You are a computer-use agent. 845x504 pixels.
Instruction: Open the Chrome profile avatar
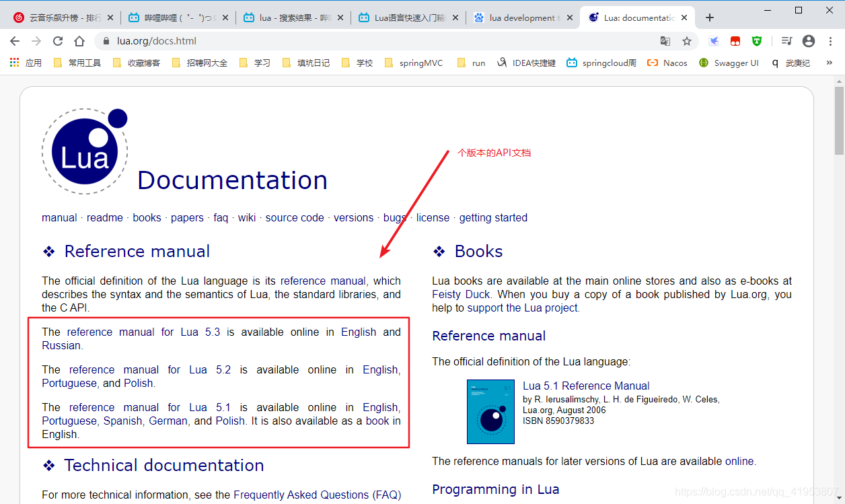[x=809, y=41]
